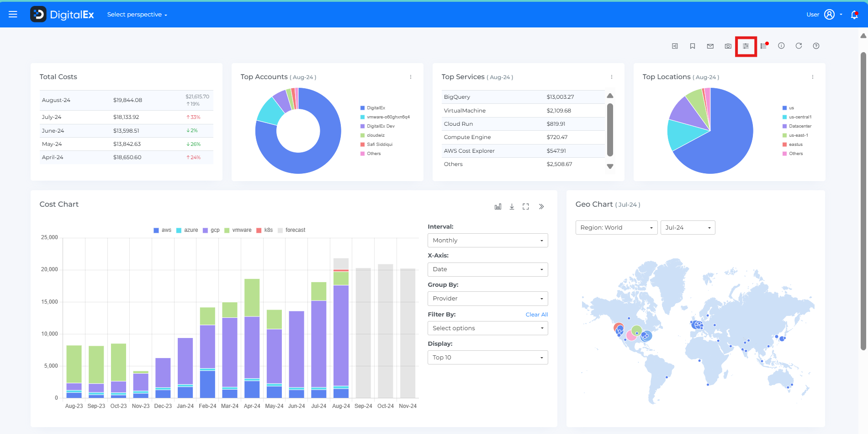Toggle azure series in Cost Chart legend
This screenshot has height=434, width=868.
click(x=187, y=230)
